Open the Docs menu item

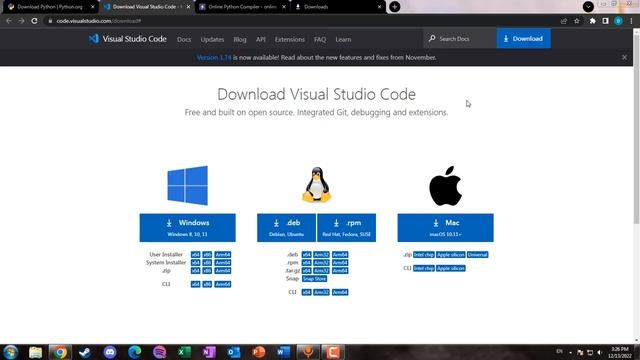184,40
